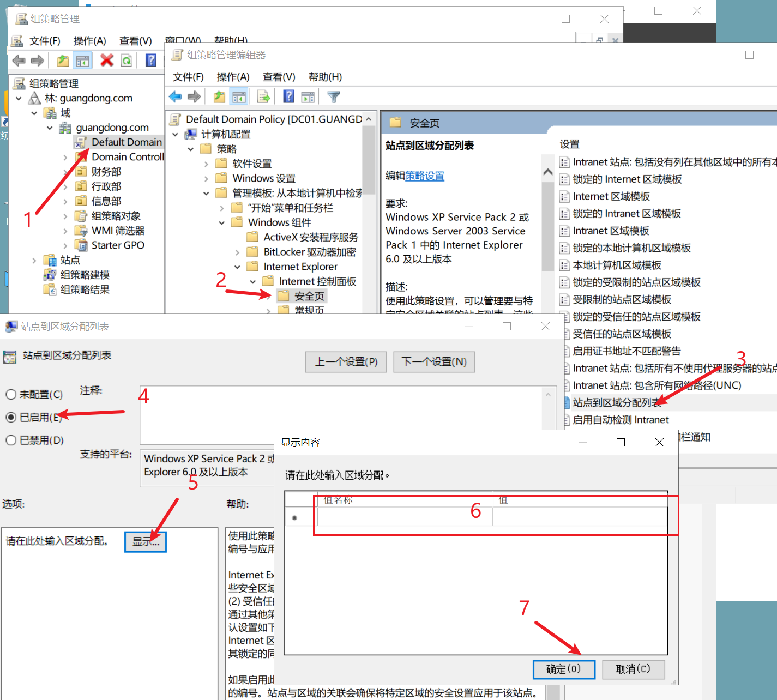Collapse the Internet Explorer node
Screen dimensions: 777x700
coord(237,267)
